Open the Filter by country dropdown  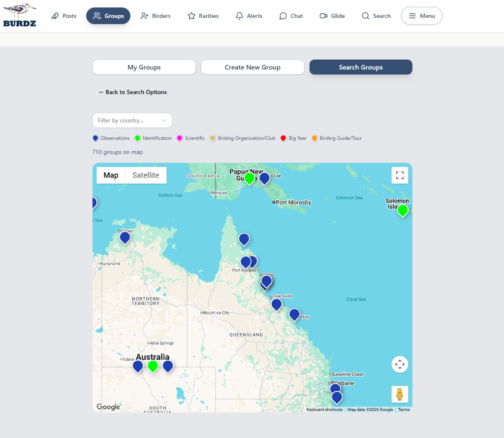coord(132,121)
